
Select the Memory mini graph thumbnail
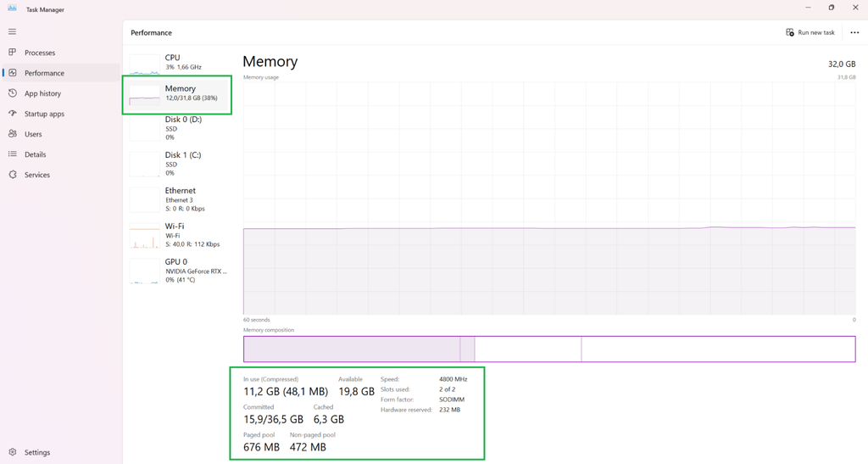coord(144,95)
